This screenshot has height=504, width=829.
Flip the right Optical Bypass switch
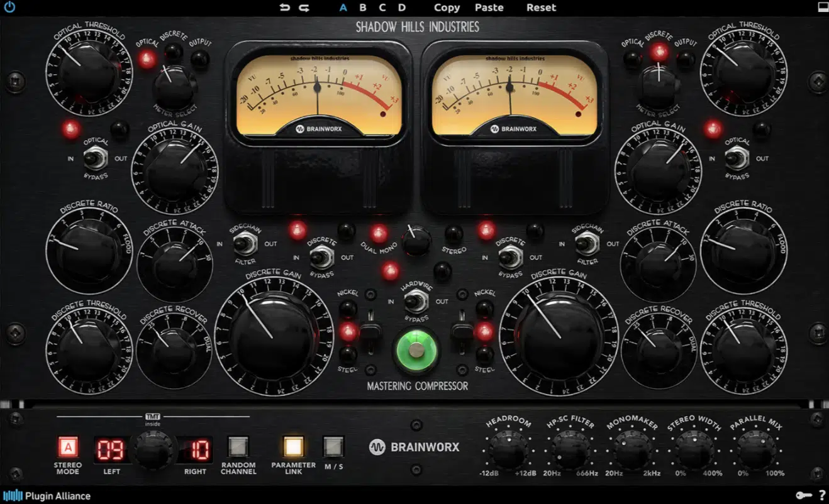point(737,158)
